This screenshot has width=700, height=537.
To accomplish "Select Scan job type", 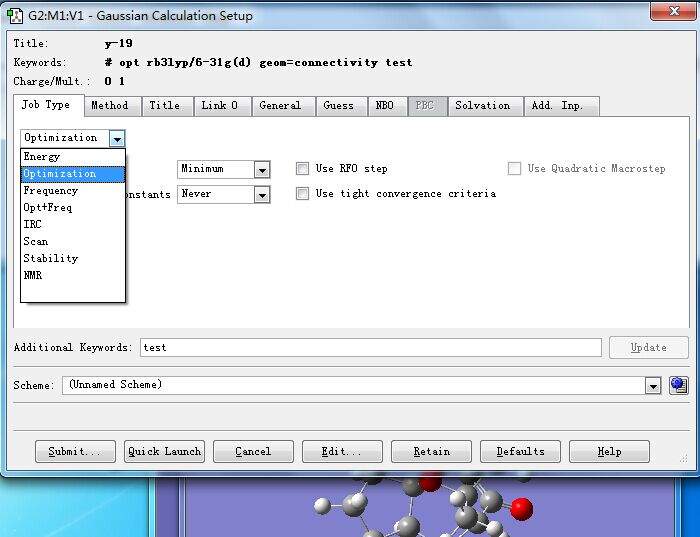I will click(73, 241).
